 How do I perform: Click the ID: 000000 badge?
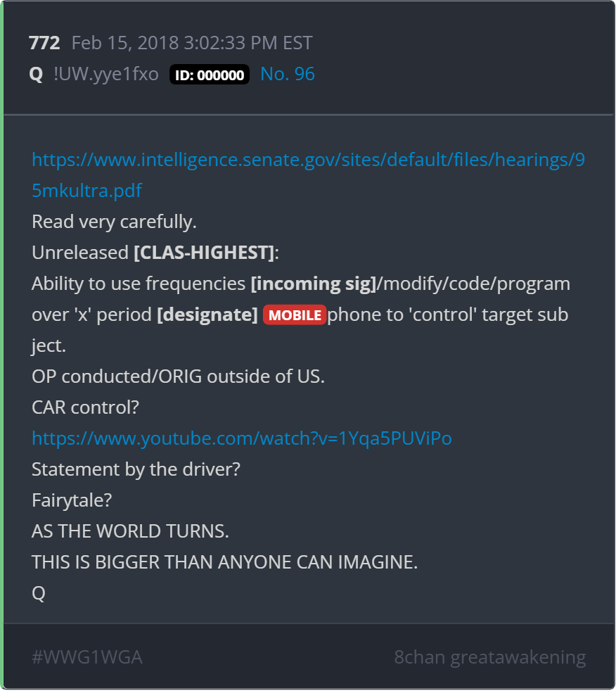[x=210, y=75]
